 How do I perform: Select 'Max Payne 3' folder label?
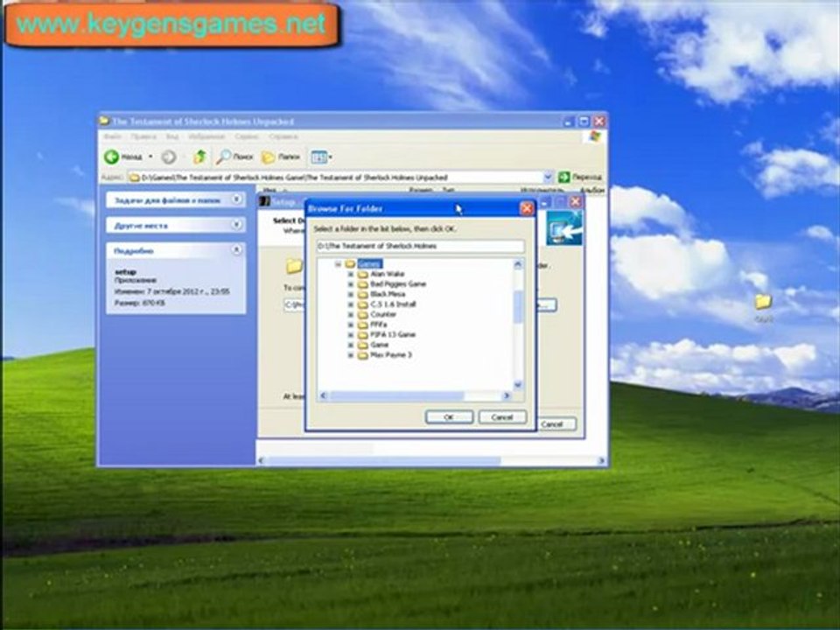[x=390, y=355]
